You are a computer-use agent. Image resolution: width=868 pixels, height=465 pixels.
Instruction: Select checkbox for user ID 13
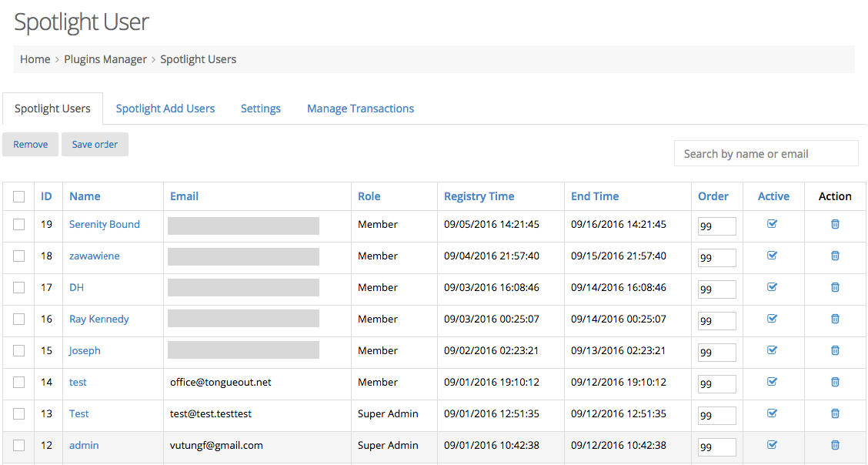18,413
